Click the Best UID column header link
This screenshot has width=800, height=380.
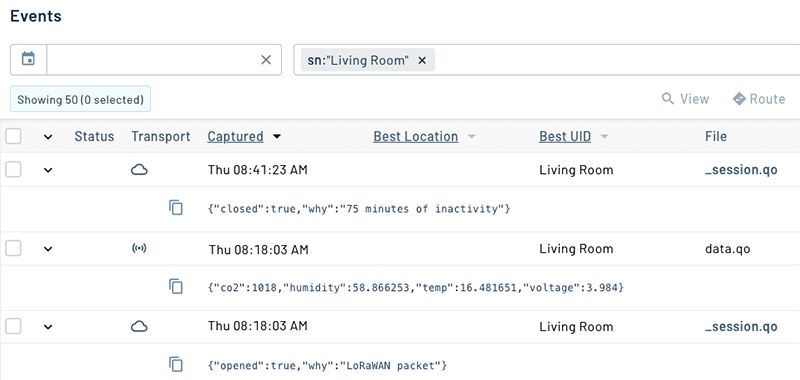[x=565, y=137]
